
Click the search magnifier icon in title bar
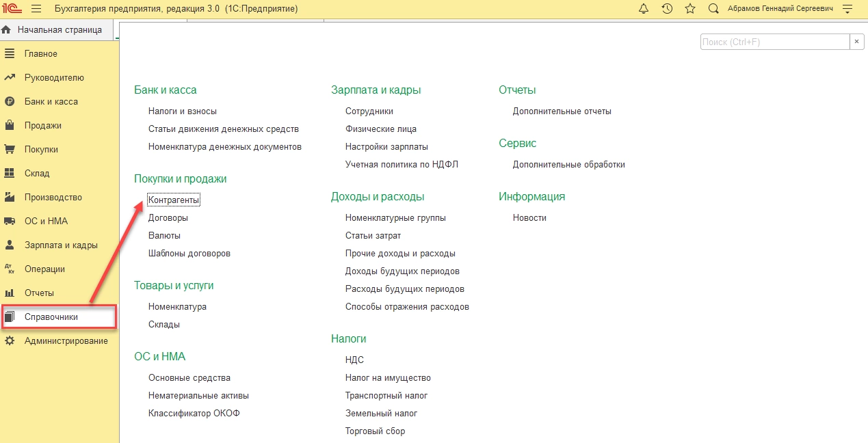(713, 9)
